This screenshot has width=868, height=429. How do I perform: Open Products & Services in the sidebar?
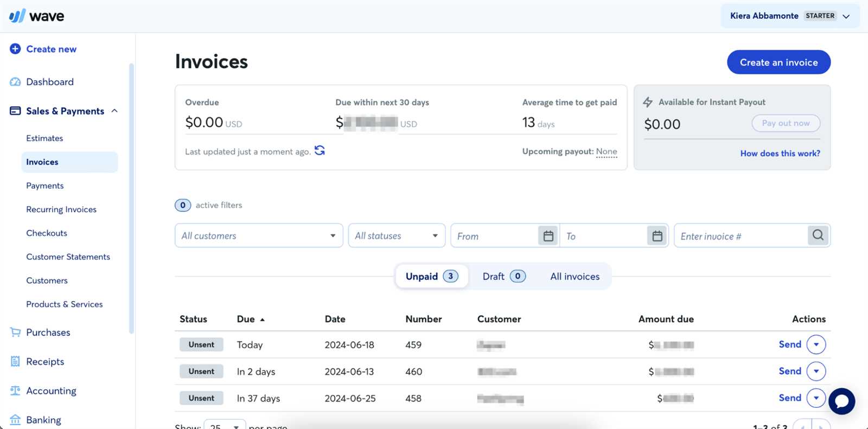65,304
